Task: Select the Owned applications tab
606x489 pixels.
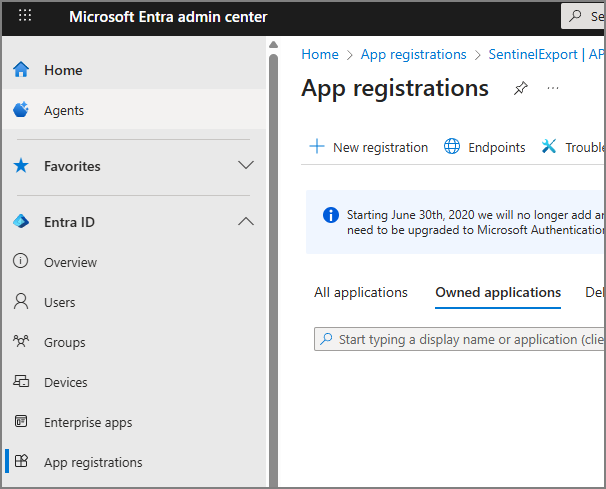Action: point(498,293)
